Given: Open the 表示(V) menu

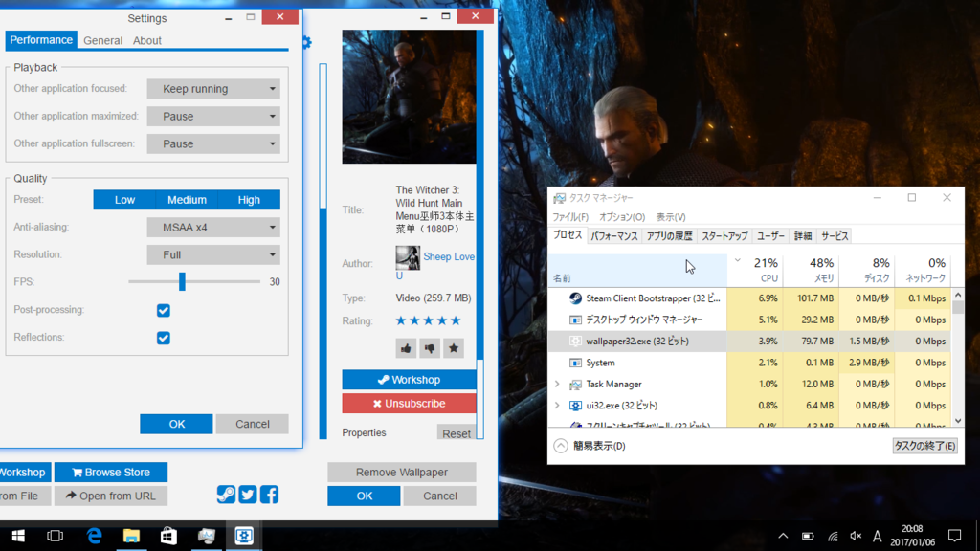Looking at the screenshot, I should click(x=671, y=217).
